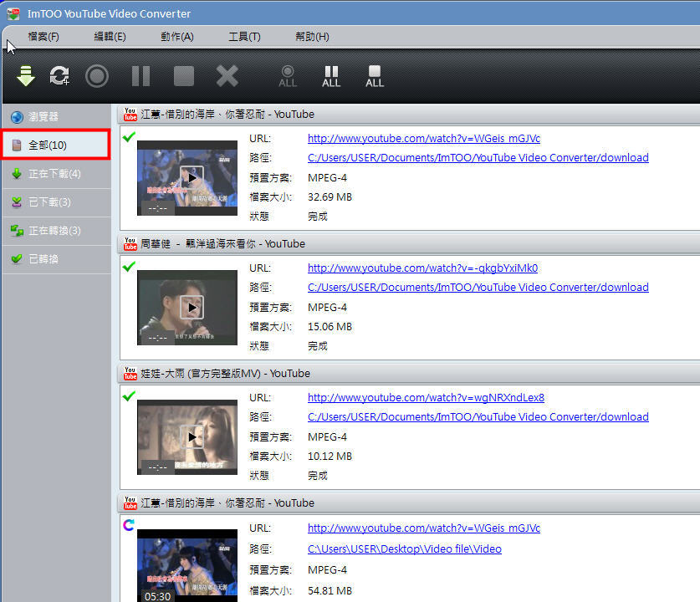Select 正在轉換(3) in the sidebar

(x=54, y=231)
